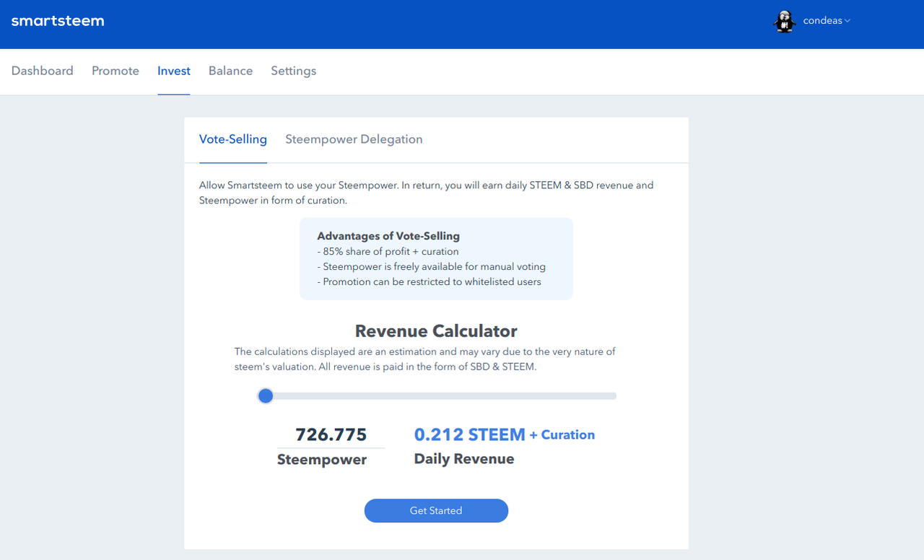Edit the 726.775 Steempower value field
This screenshot has height=560, width=924.
(x=331, y=434)
